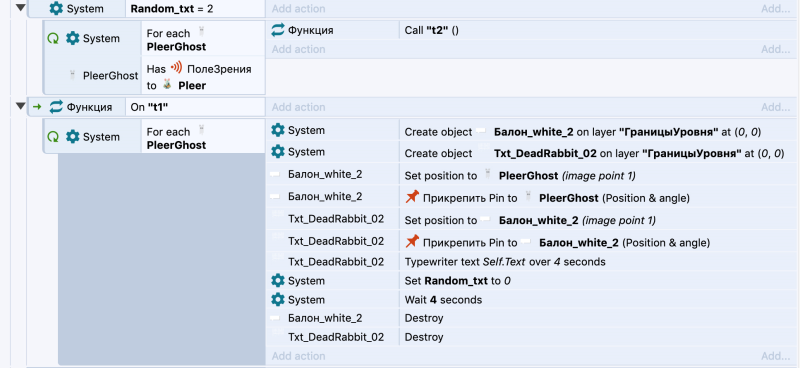Collapse the On "t1" function event
This screenshot has height=368, width=800.
click(x=20, y=107)
